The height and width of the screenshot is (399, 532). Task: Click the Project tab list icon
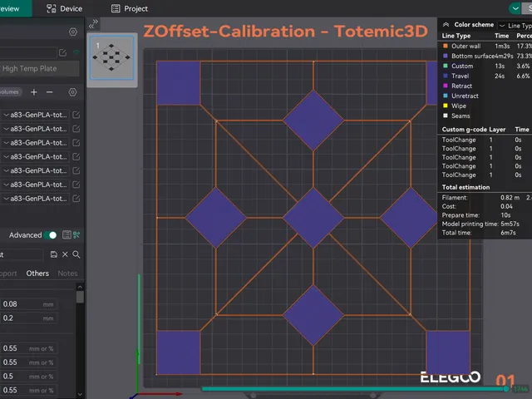tap(116, 8)
